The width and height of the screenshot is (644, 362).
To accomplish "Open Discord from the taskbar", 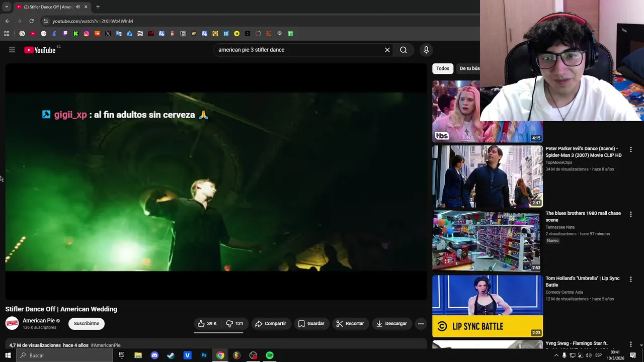I will click(154, 355).
